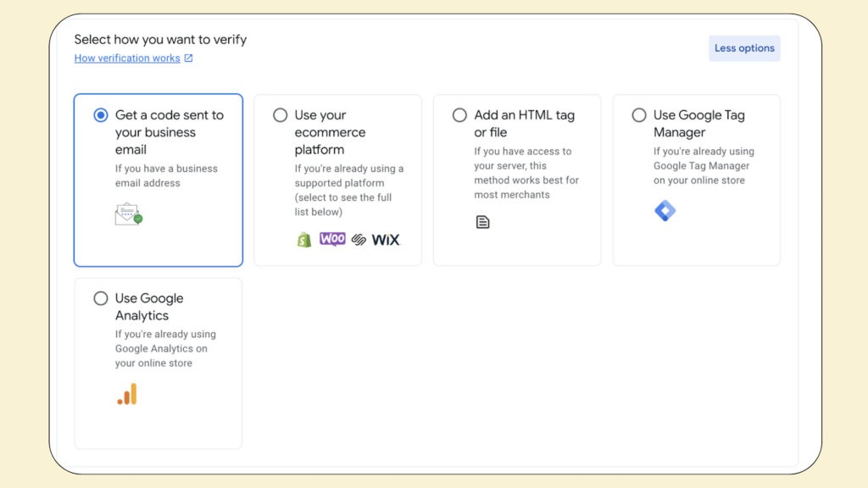
Task: Click the Shopify bag logo
Action: point(304,240)
